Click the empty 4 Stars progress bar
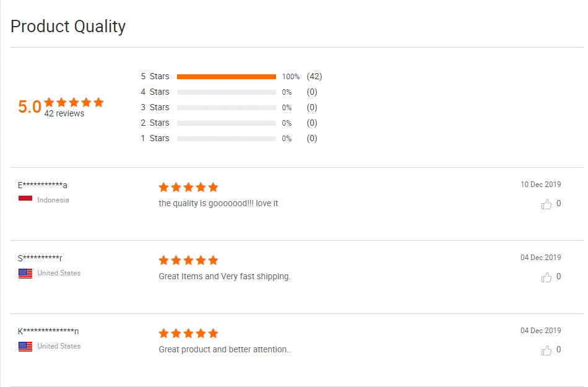Screen dimensions: 588x387 coord(227,92)
